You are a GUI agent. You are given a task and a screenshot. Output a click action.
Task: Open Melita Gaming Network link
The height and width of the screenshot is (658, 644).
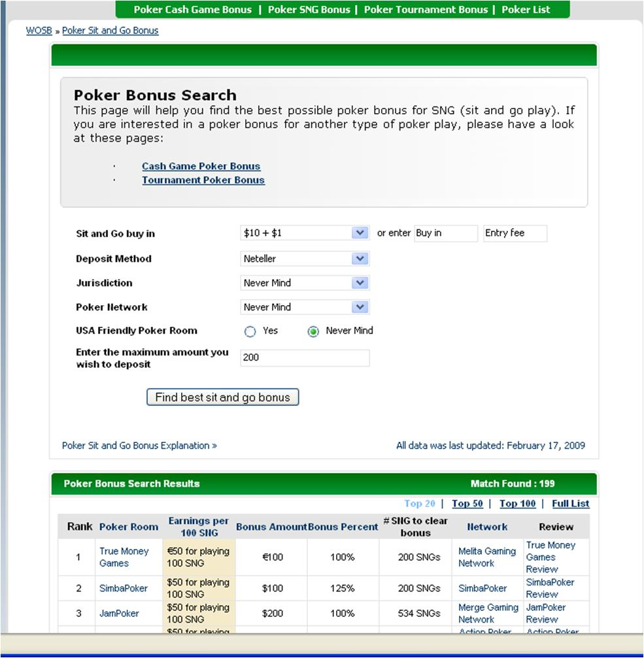[x=487, y=557]
